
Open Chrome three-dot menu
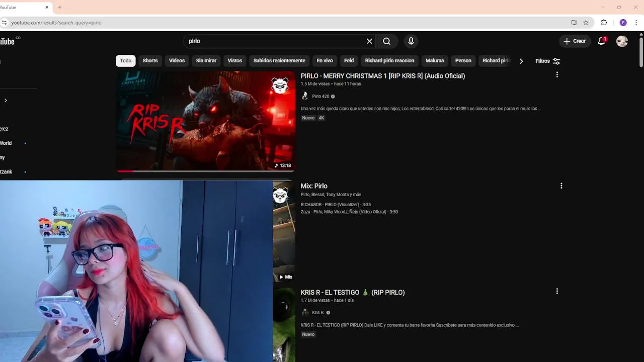pos(636,23)
